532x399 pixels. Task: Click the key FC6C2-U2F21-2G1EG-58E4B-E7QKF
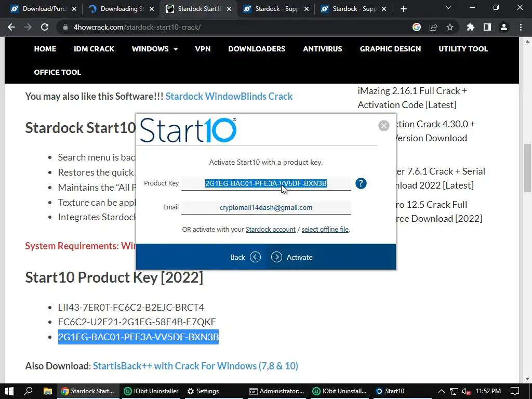137,322
